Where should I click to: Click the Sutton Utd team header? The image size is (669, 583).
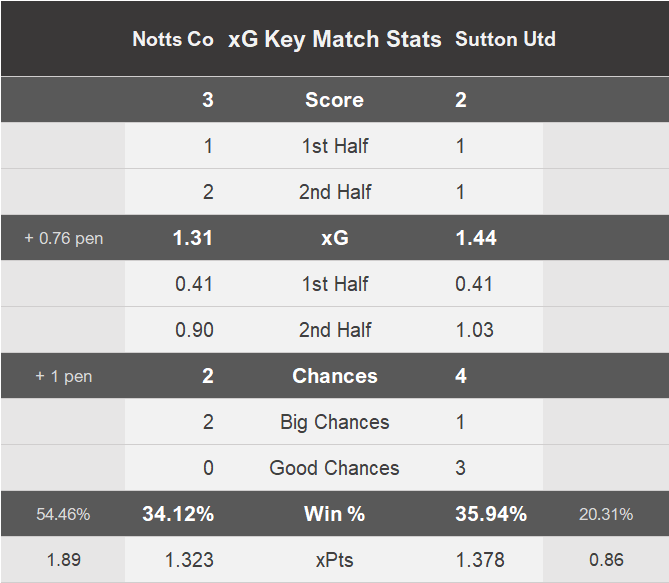coord(505,39)
